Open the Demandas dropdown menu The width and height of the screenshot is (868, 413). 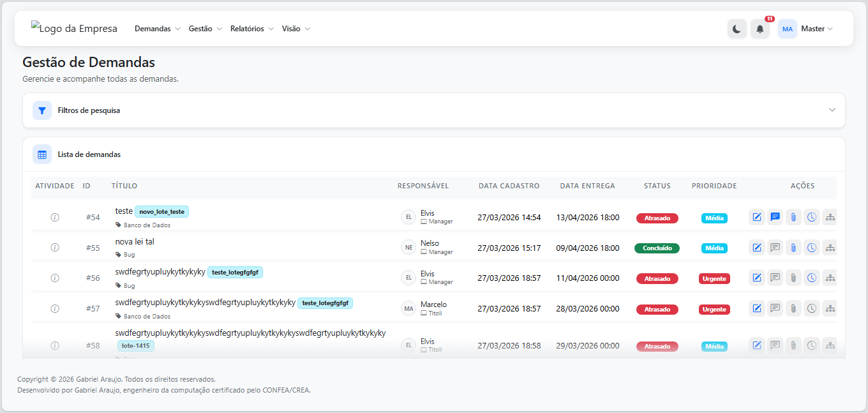158,29
